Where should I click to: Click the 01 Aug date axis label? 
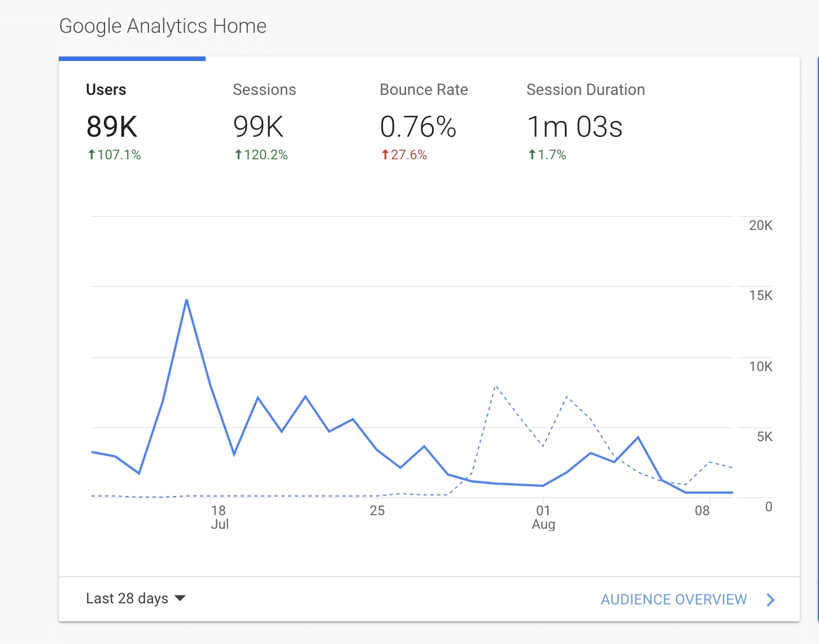pyautogui.click(x=543, y=517)
